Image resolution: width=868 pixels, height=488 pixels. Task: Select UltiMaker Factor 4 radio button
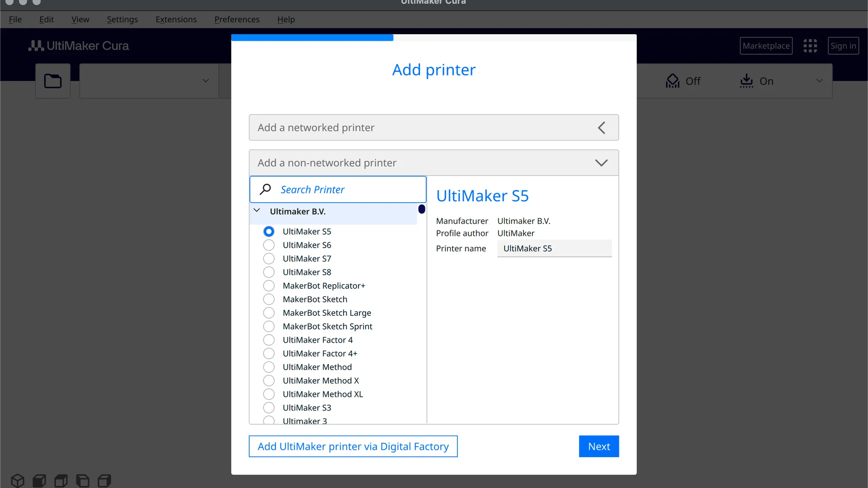click(269, 340)
